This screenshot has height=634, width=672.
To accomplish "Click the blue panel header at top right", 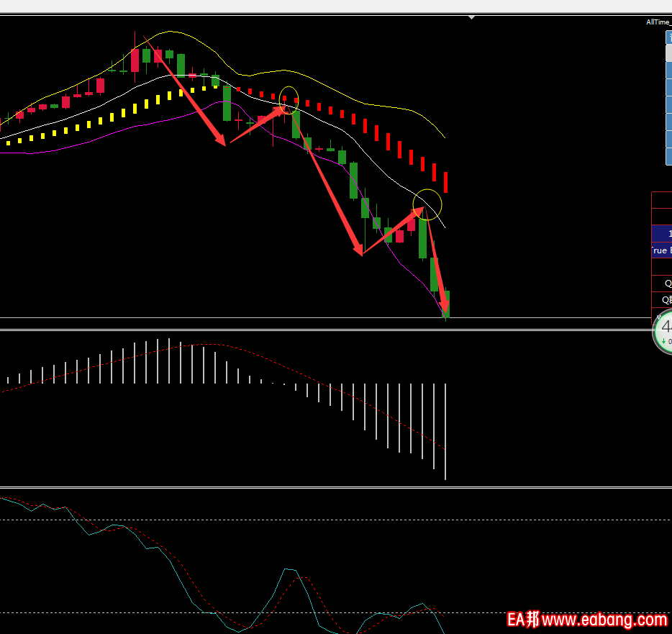I will (x=668, y=37).
